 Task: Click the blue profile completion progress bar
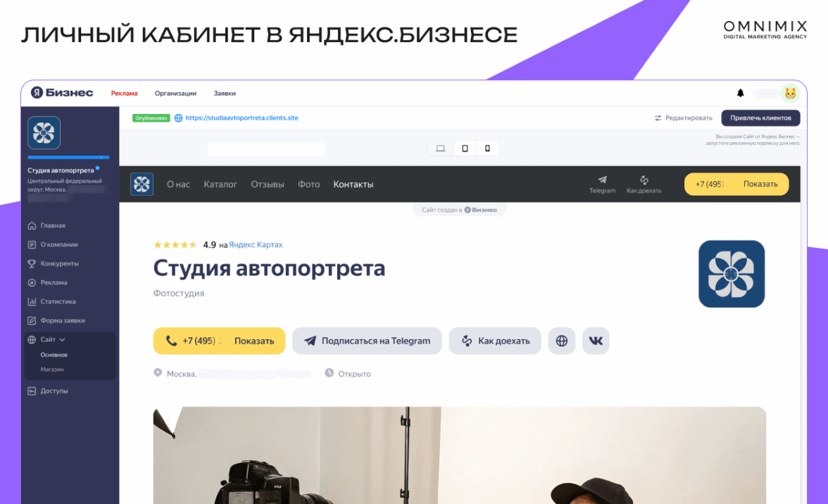[x=69, y=157]
